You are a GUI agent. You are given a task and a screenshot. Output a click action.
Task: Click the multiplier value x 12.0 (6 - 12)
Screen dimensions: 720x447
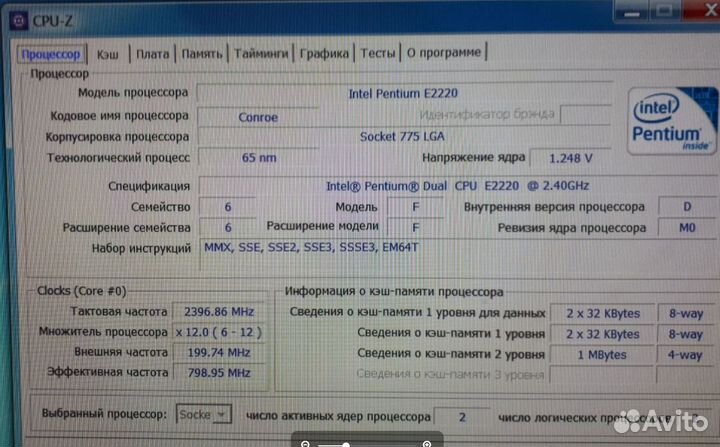click(219, 332)
